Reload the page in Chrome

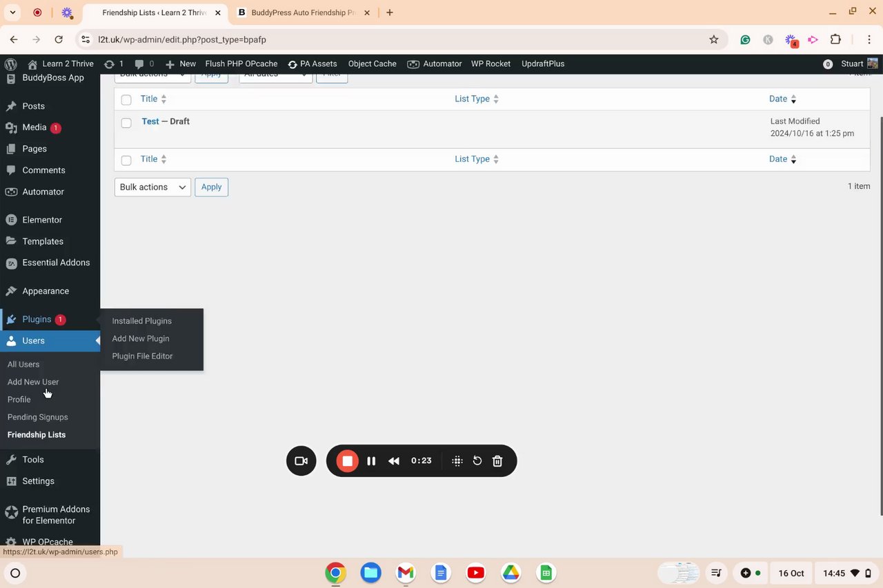59,39
